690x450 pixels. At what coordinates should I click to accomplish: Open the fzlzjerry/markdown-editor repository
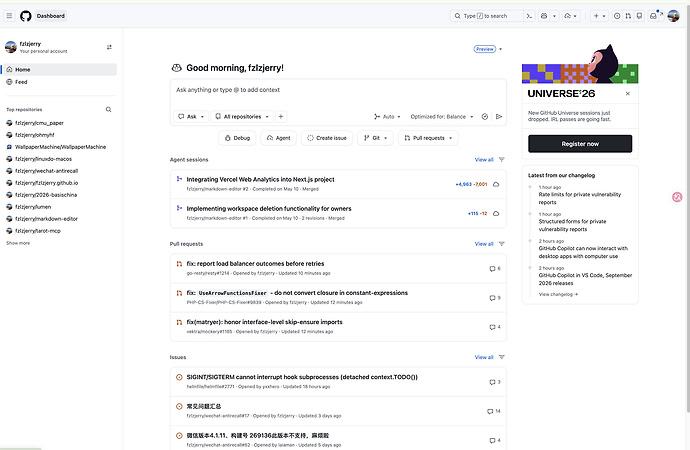point(46,219)
